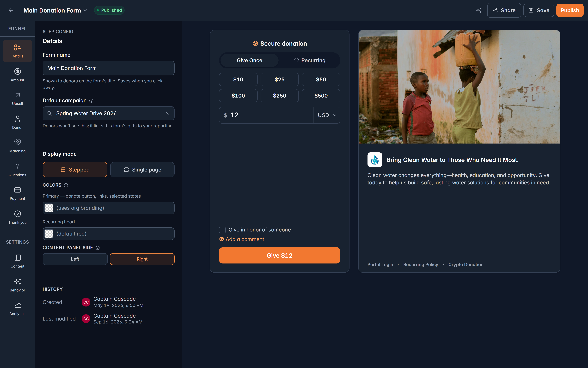Choose the $250 preset amount
This screenshot has width=588, height=368.
279,96
